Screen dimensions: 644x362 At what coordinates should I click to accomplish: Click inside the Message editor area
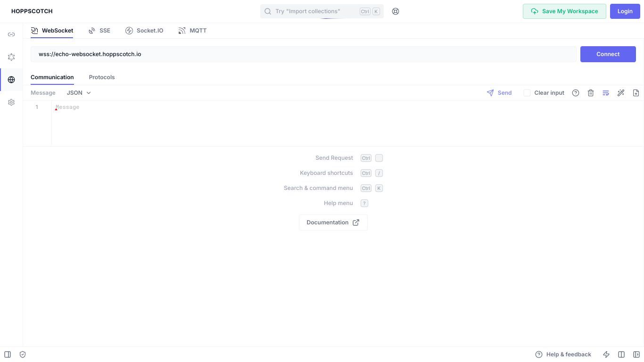347,123
